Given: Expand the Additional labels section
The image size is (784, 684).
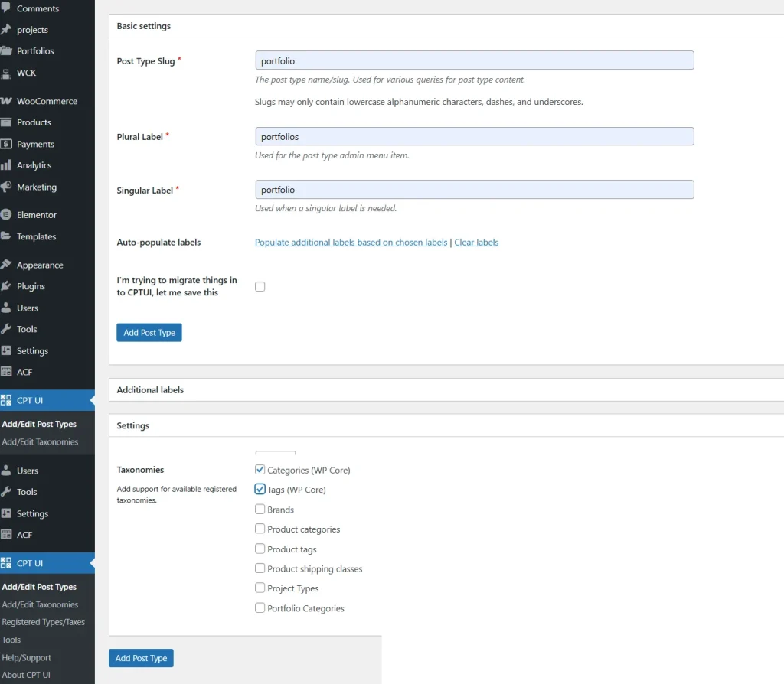Looking at the screenshot, I should (150, 389).
